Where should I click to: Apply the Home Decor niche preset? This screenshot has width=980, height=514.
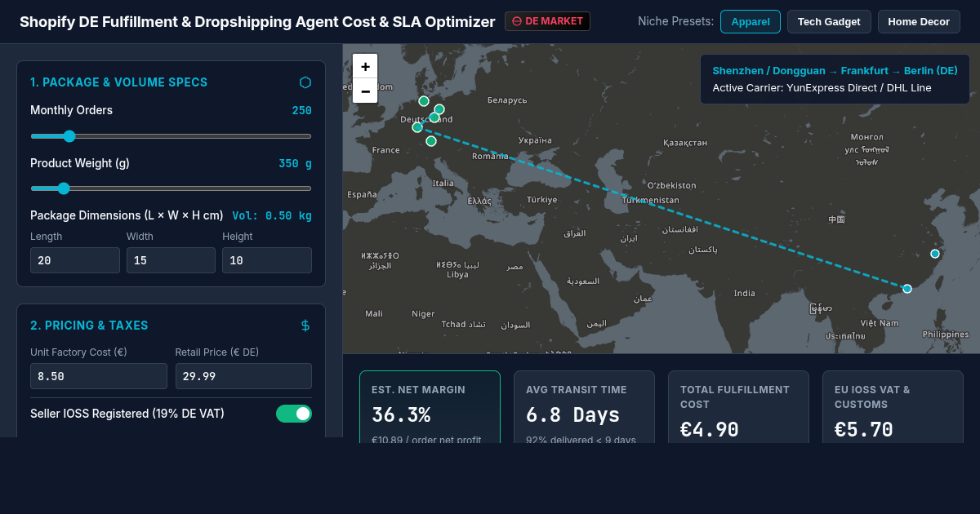pyautogui.click(x=919, y=21)
